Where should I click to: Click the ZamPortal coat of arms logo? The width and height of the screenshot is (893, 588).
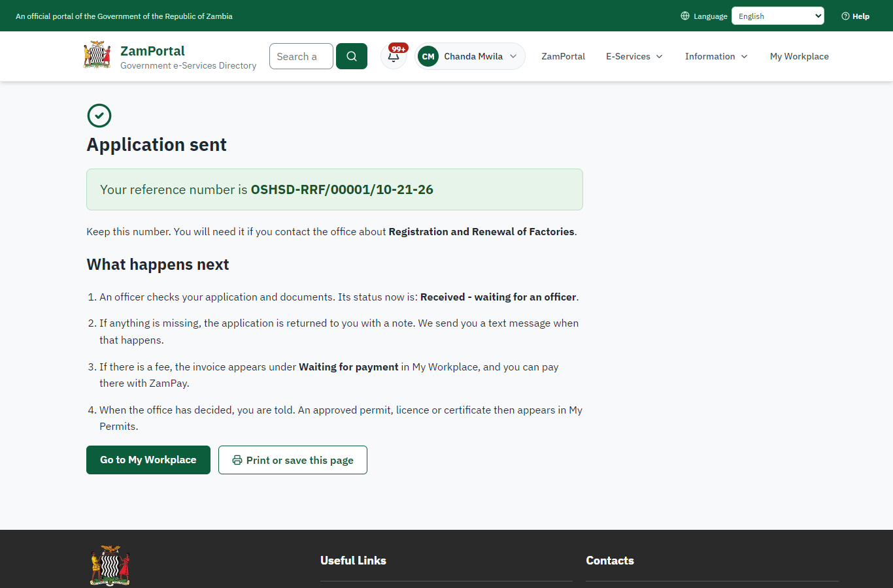tap(97, 56)
